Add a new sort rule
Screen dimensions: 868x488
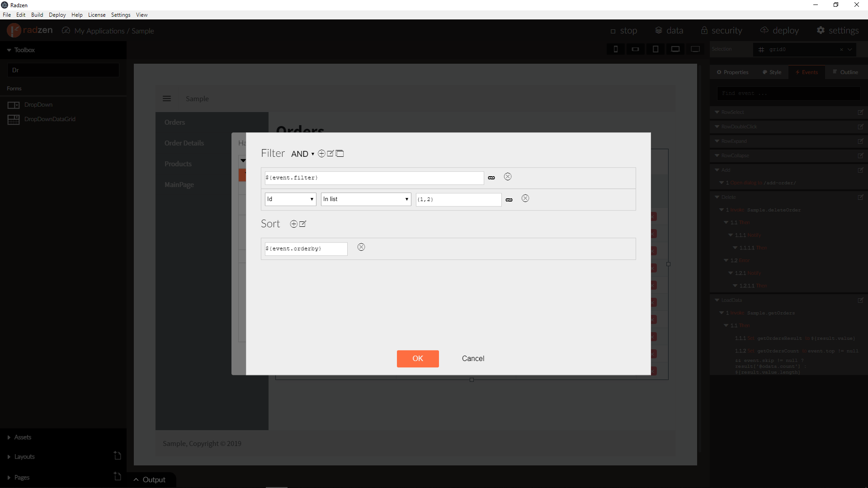(x=293, y=224)
